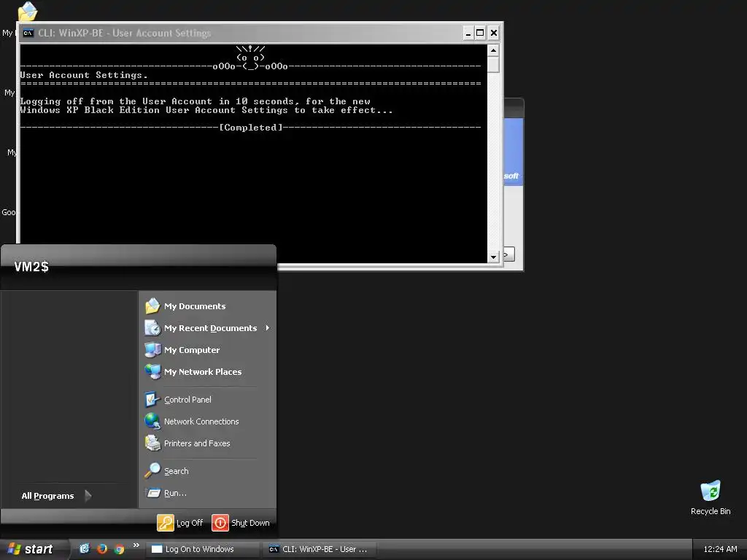Launch Chrome from Quick Launch
747x560 pixels.
coord(119,548)
